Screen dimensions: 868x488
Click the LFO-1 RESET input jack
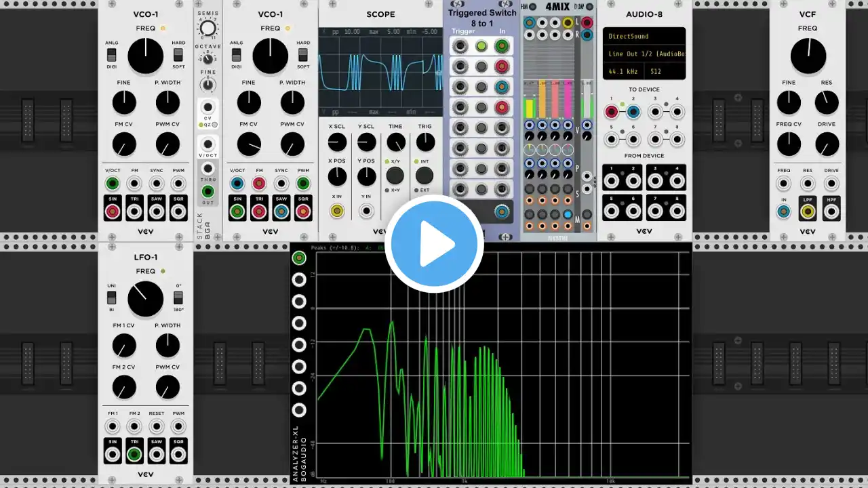156,426
